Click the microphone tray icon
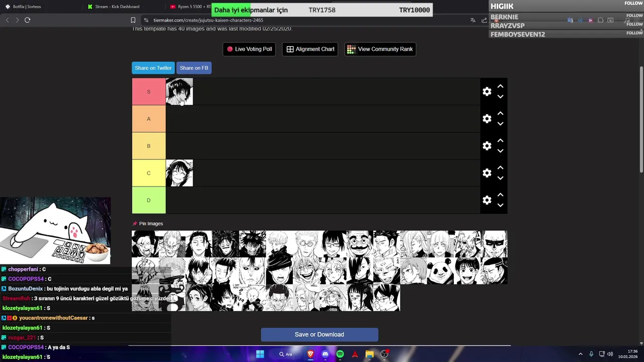The height and width of the screenshot is (362, 644). pyautogui.click(x=591, y=354)
